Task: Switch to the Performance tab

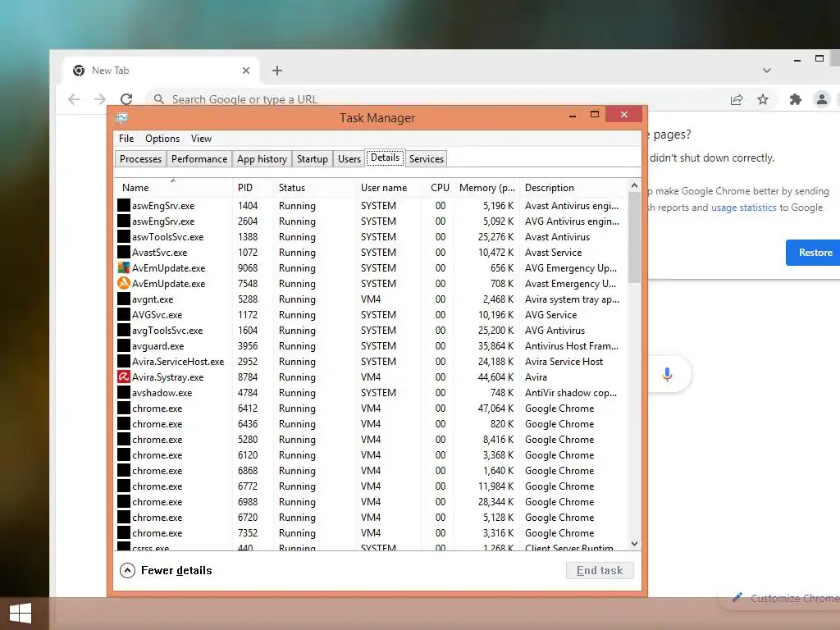Action: [x=199, y=159]
